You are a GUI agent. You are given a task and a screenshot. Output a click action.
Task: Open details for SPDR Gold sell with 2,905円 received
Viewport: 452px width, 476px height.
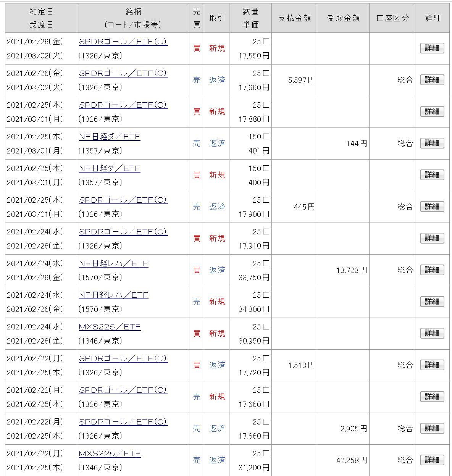coord(432,428)
